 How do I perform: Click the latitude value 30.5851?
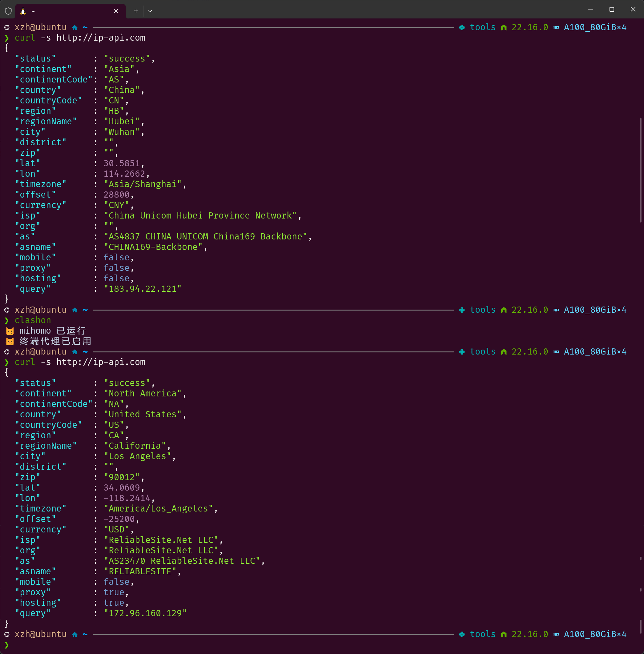122,163
